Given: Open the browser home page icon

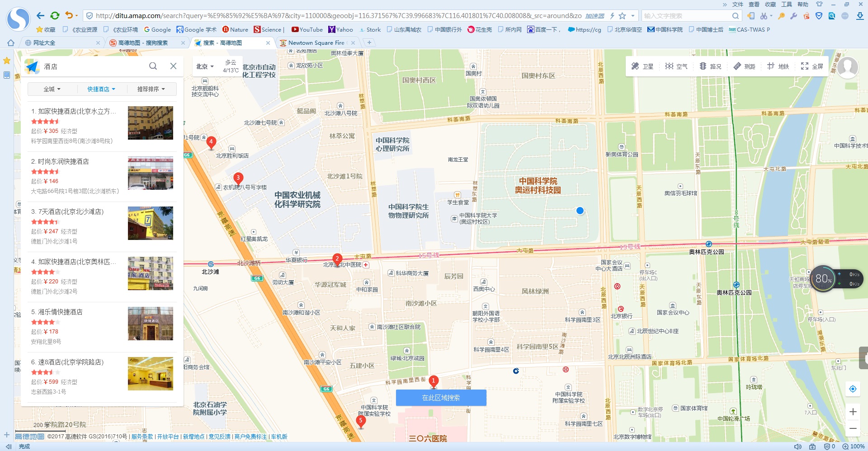Looking at the screenshot, I should point(10,42).
